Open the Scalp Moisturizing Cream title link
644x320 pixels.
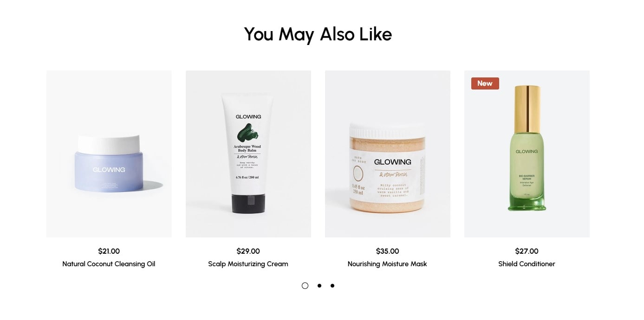pos(248,264)
